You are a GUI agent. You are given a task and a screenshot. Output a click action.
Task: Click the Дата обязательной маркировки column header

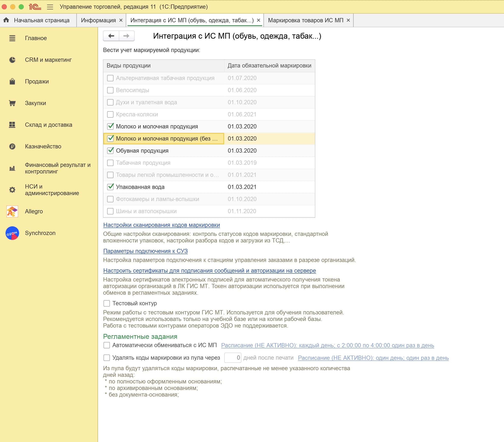click(270, 66)
